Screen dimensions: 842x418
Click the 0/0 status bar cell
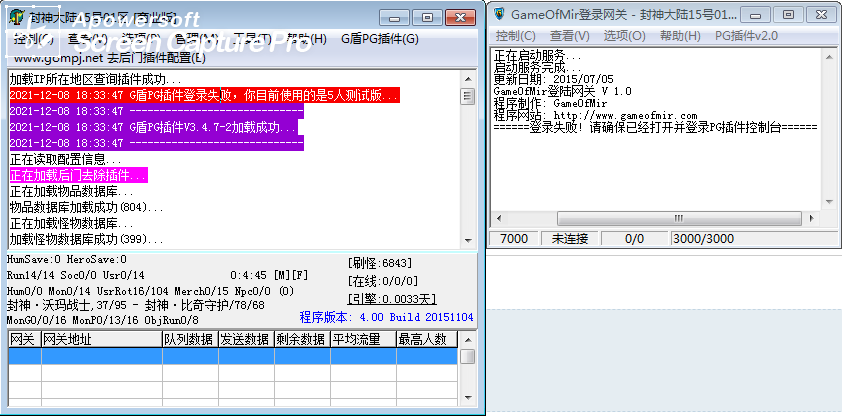635,239
